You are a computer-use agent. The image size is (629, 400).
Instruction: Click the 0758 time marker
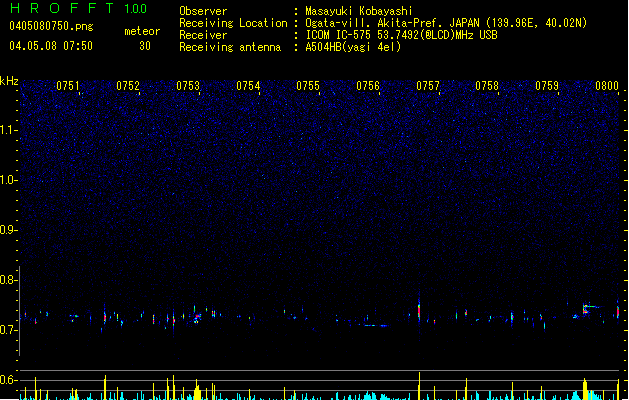click(487, 86)
